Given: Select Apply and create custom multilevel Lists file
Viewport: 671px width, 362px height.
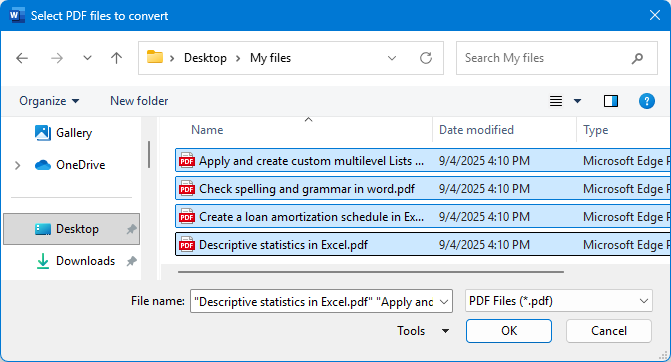Looking at the screenshot, I should click(x=423, y=160).
